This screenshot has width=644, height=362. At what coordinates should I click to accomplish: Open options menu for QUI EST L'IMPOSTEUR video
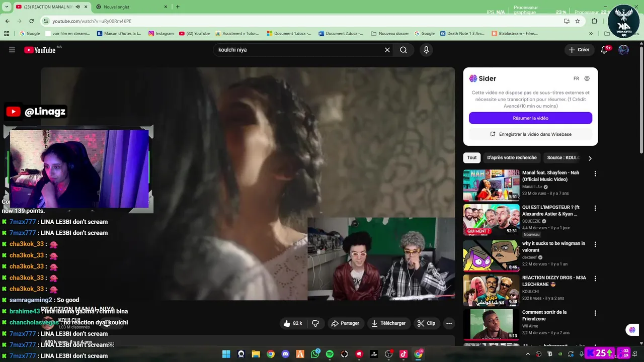coord(595,208)
